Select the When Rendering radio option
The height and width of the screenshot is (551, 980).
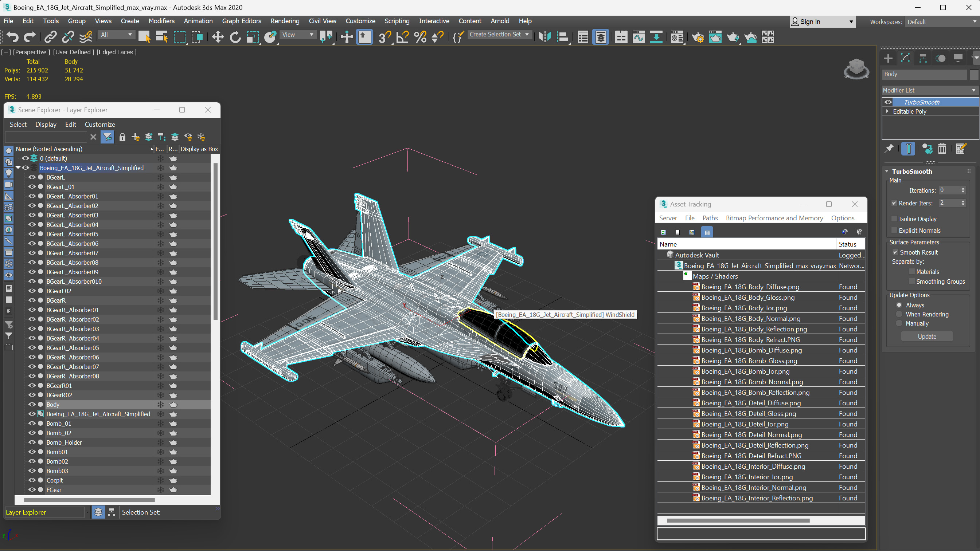899,314
